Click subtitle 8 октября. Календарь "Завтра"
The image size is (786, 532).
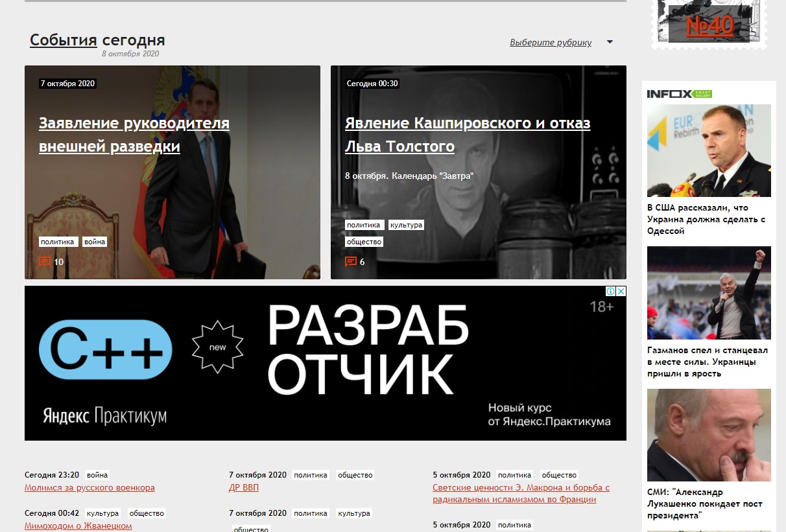[x=409, y=176]
